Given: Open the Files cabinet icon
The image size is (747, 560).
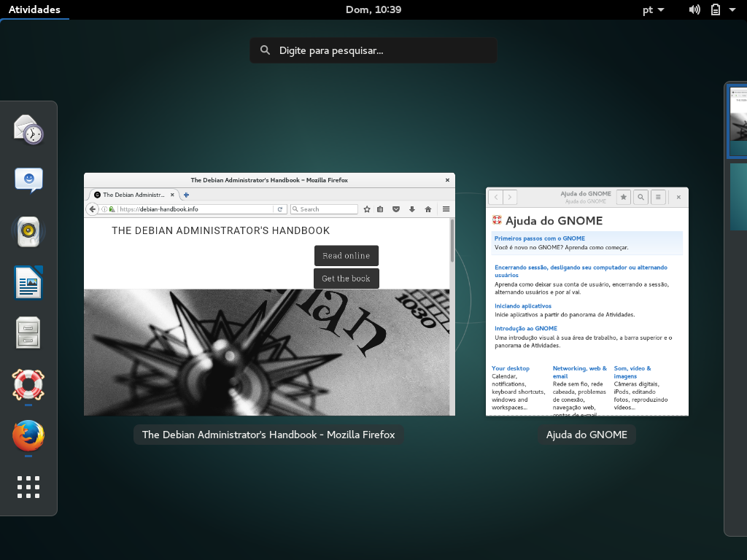Looking at the screenshot, I should (x=28, y=333).
